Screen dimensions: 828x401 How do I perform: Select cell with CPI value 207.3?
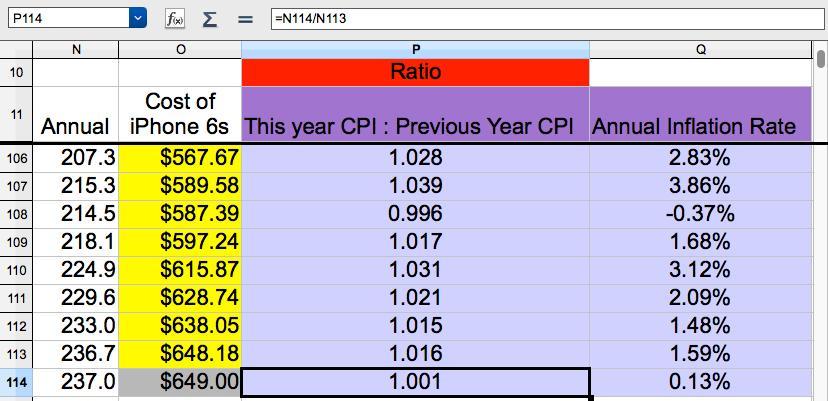(76, 158)
